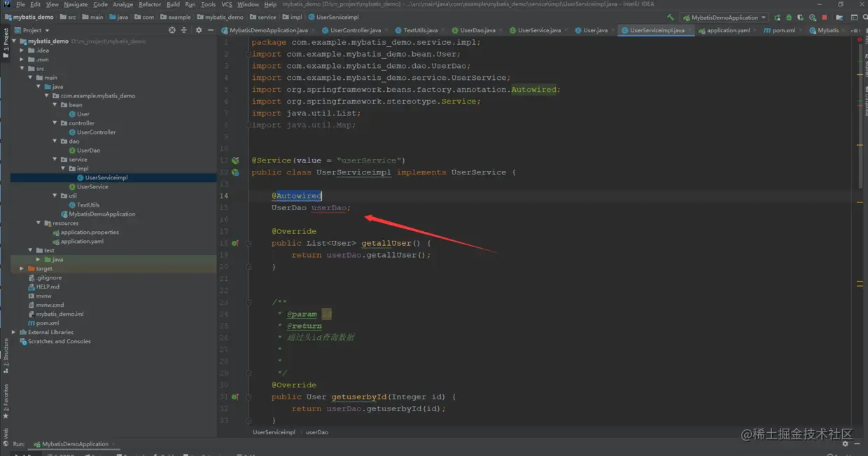This screenshot has width=868, height=456.
Task: Open Project panel settings gear
Action: coord(199,30)
